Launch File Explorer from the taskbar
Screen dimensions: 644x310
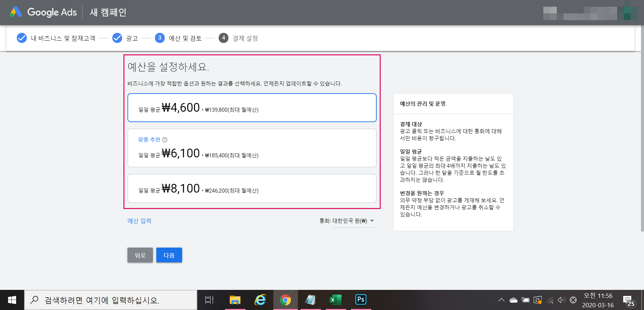tap(235, 300)
